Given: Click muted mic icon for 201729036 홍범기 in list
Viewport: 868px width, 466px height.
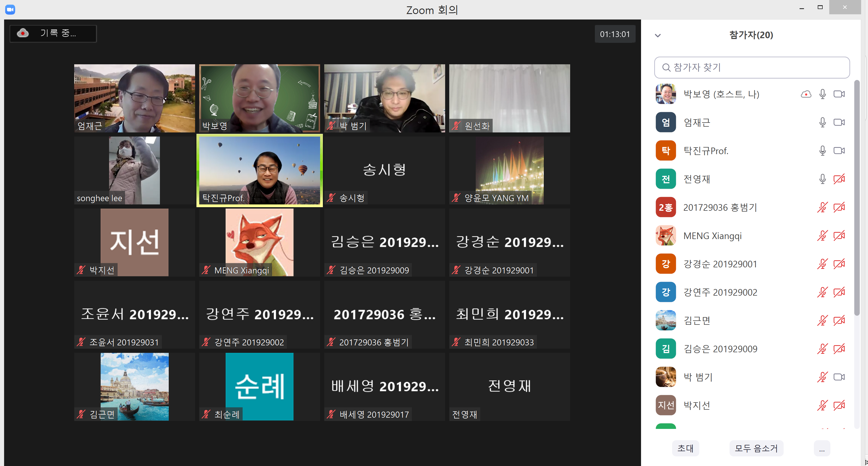Looking at the screenshot, I should (x=822, y=207).
